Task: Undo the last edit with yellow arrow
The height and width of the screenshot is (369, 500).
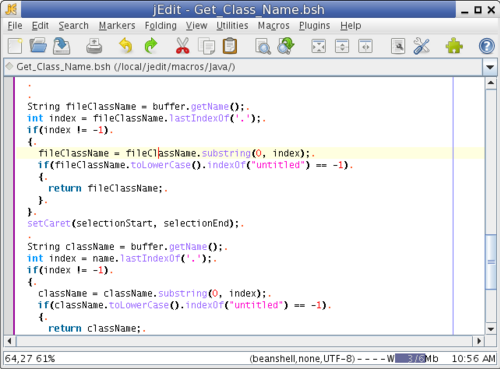Action: [x=126, y=46]
